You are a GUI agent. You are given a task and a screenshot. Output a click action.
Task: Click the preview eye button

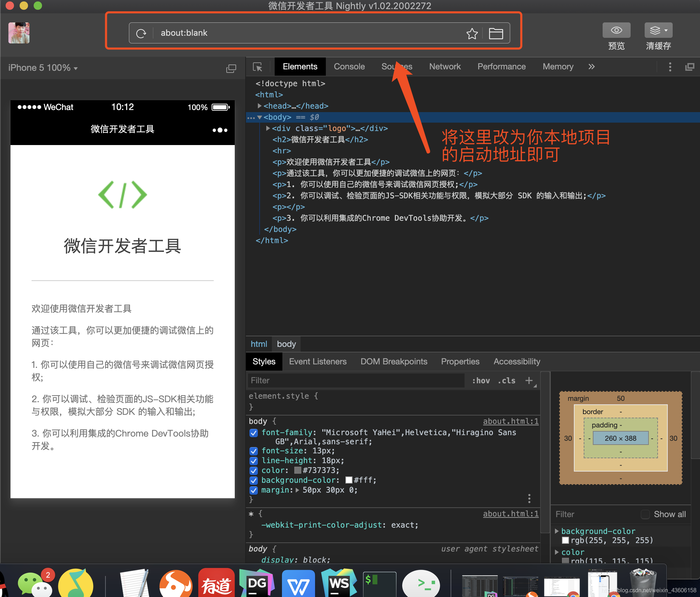coord(616,30)
